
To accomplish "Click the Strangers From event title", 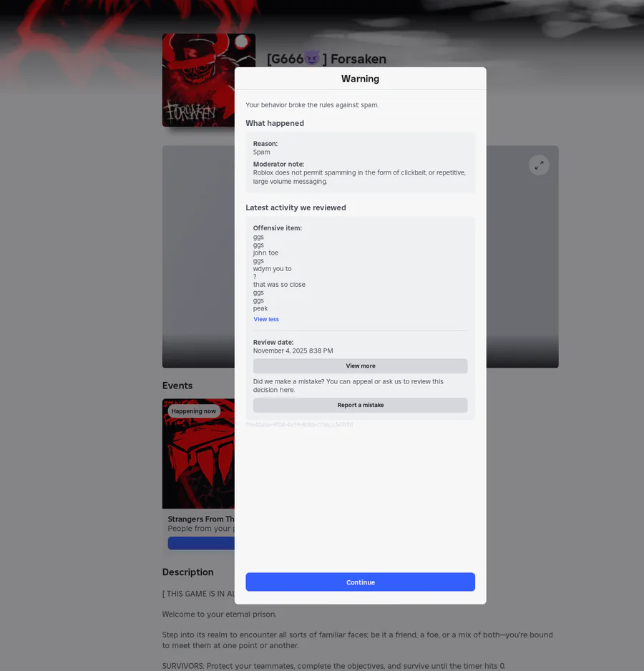I will (x=201, y=519).
